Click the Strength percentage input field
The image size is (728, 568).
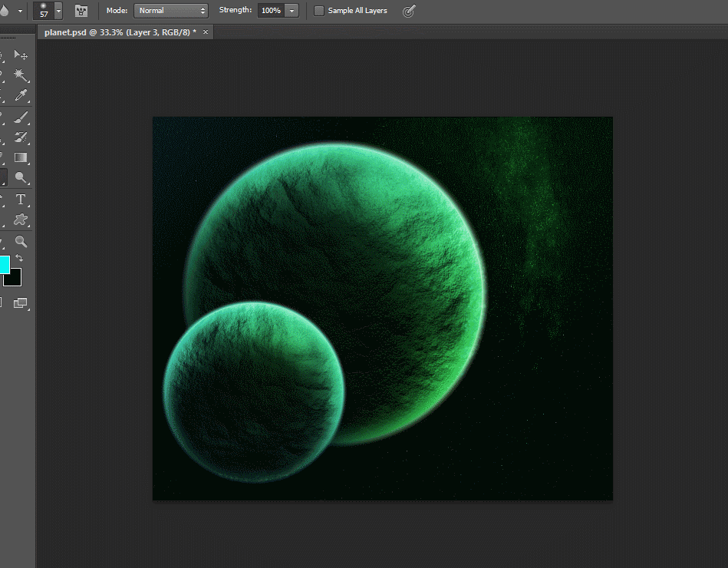[271, 11]
